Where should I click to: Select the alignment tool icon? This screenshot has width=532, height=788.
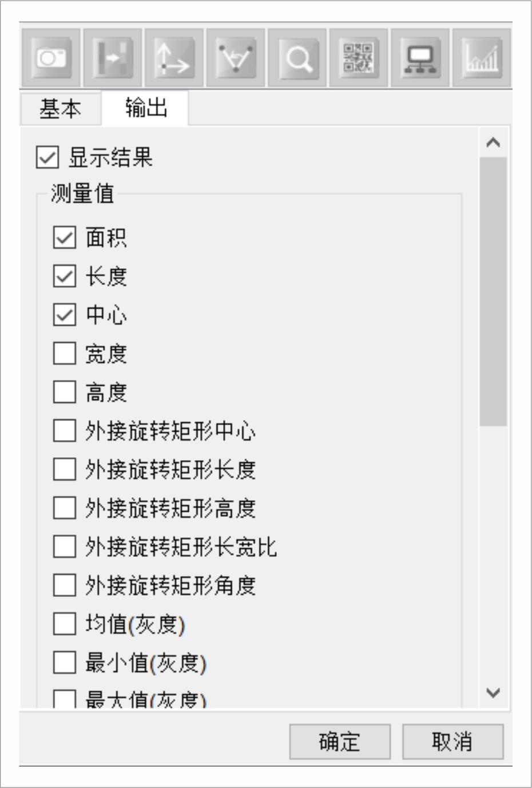[x=113, y=58]
